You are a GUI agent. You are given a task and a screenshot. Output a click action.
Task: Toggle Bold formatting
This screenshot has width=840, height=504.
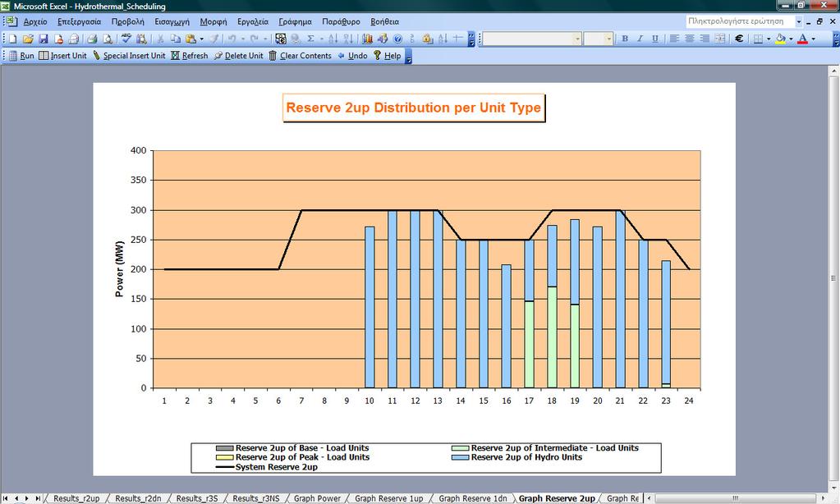625,39
